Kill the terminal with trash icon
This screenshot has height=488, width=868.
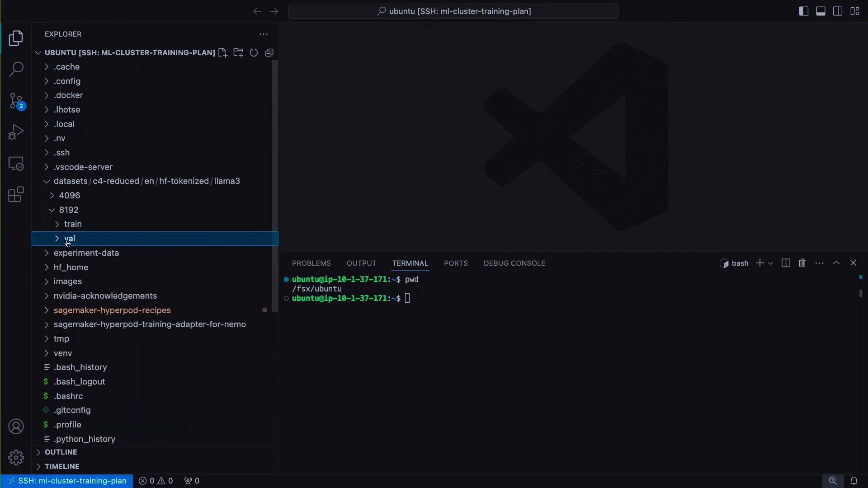[802, 263]
